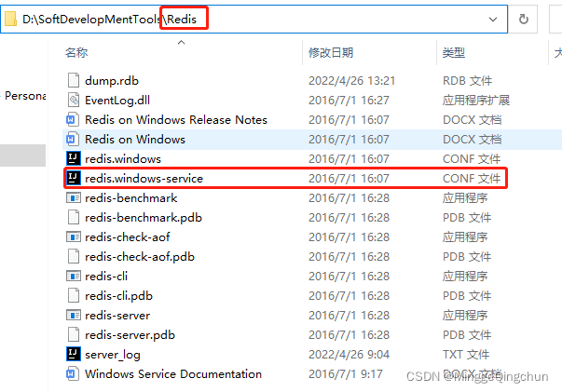The image size is (562, 392).
Task: Click the redis-cli application icon
Action: (74, 276)
